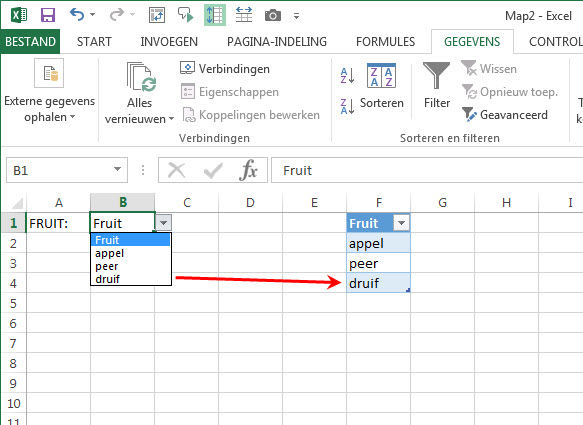Select cell F4 containing druif

[x=379, y=283]
